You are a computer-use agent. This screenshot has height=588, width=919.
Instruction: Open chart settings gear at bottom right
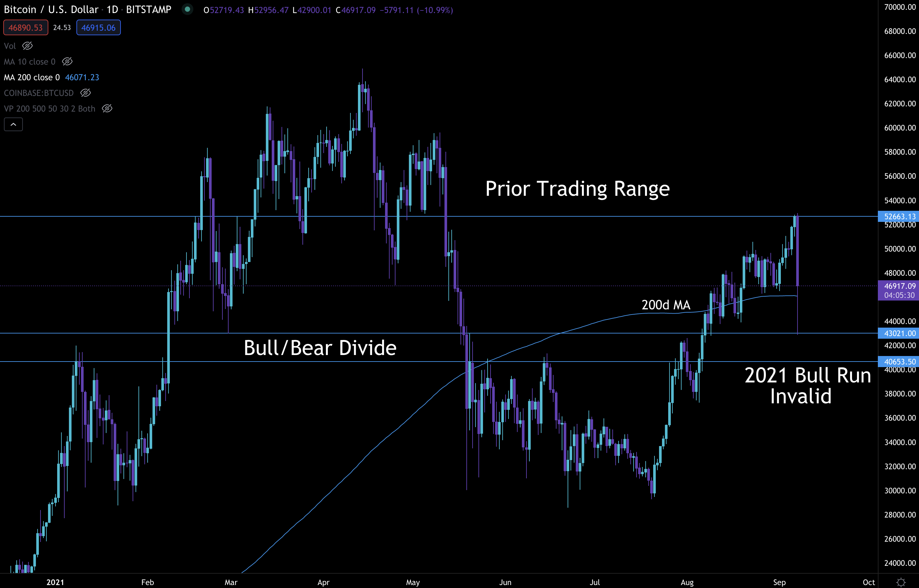[901, 582]
